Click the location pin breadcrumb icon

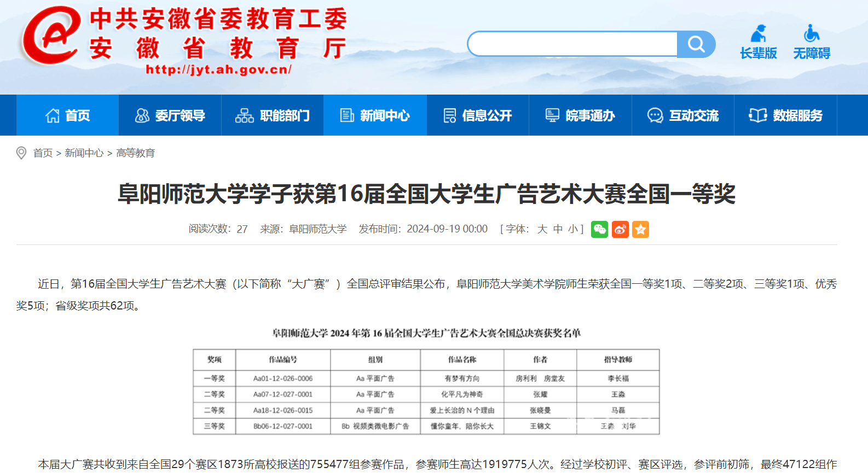coord(21,153)
